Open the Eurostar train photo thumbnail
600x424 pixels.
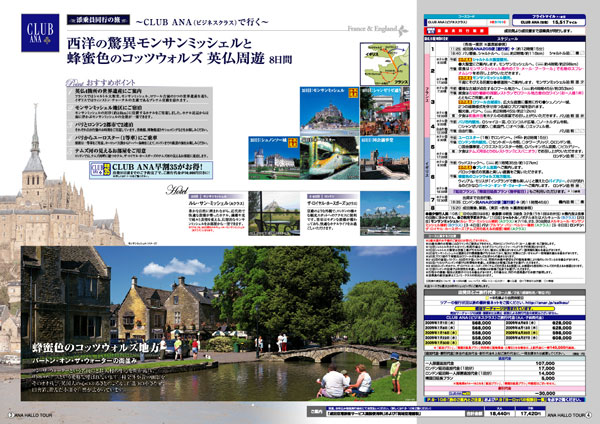329,158
